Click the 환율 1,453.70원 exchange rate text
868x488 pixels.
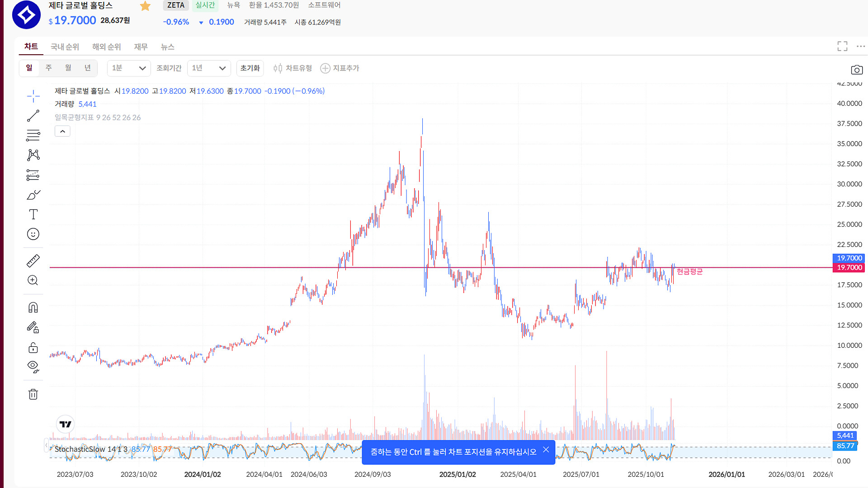coord(274,5)
